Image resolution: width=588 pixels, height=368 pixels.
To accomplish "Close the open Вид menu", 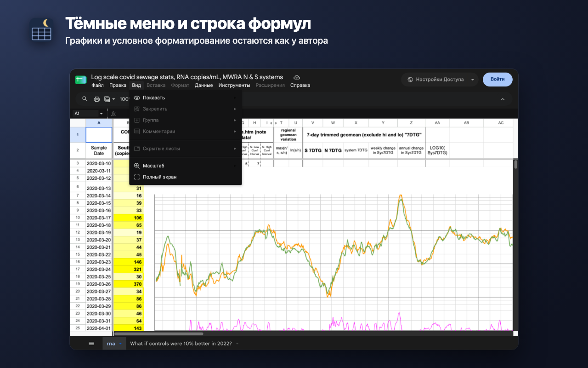I will point(136,85).
